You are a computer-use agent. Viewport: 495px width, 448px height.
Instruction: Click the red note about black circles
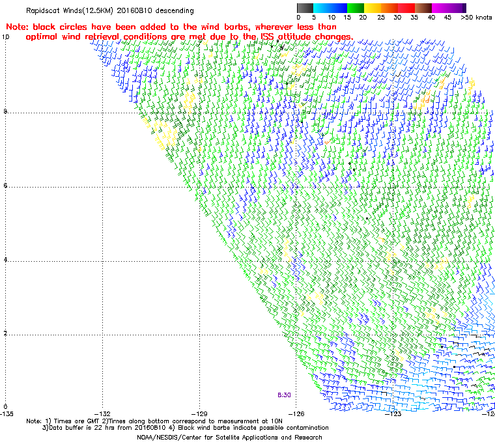(x=179, y=32)
